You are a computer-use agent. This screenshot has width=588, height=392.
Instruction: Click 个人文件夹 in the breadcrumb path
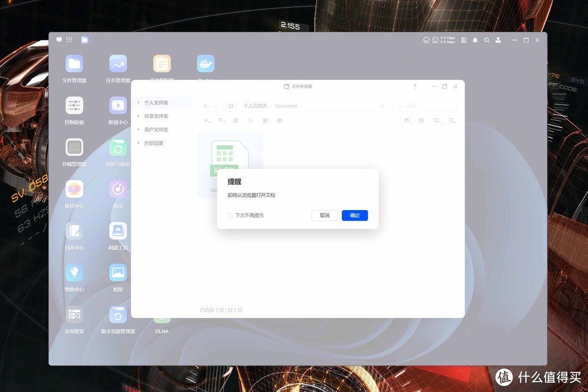255,106
